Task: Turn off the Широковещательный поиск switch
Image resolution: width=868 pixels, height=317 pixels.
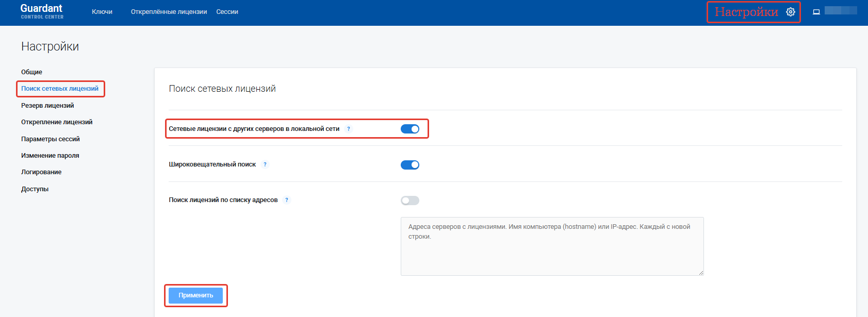Action: [410, 165]
